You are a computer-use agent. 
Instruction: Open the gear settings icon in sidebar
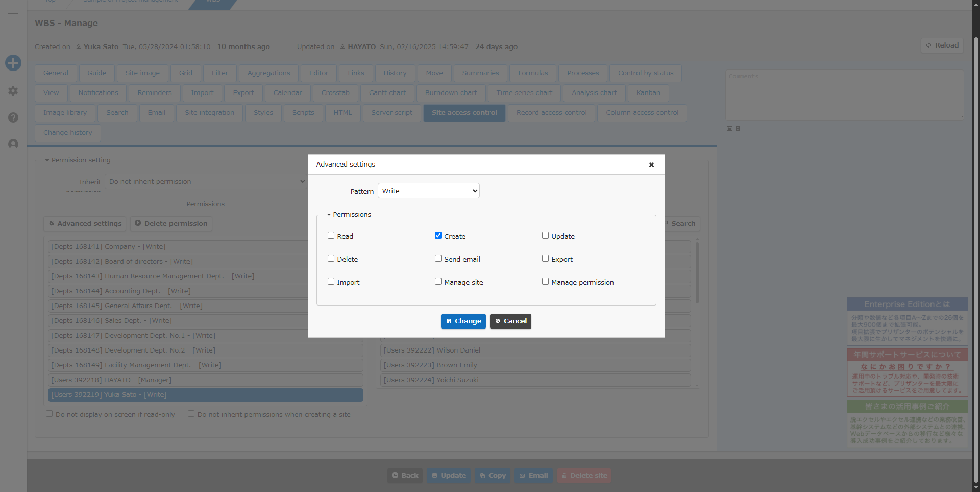tap(13, 91)
